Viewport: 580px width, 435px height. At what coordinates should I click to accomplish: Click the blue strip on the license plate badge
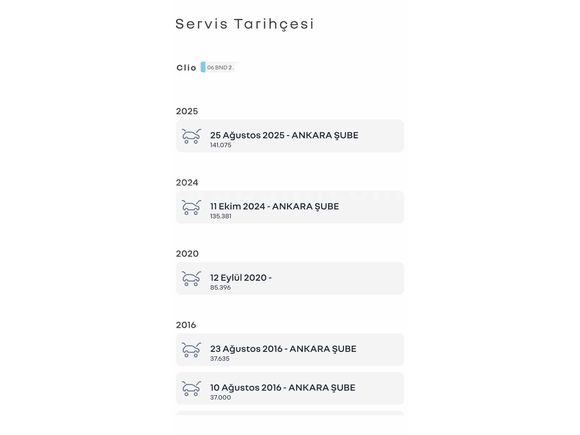[x=203, y=67]
